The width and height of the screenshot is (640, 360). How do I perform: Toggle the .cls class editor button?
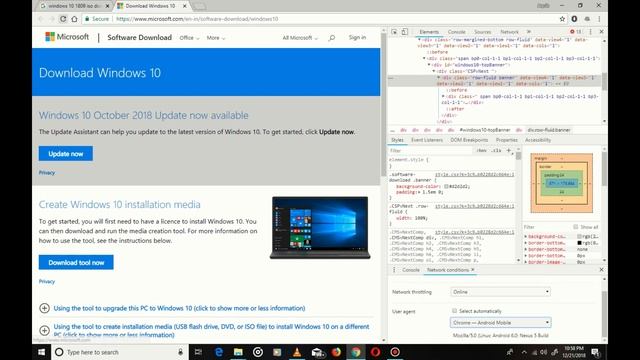click(496, 151)
